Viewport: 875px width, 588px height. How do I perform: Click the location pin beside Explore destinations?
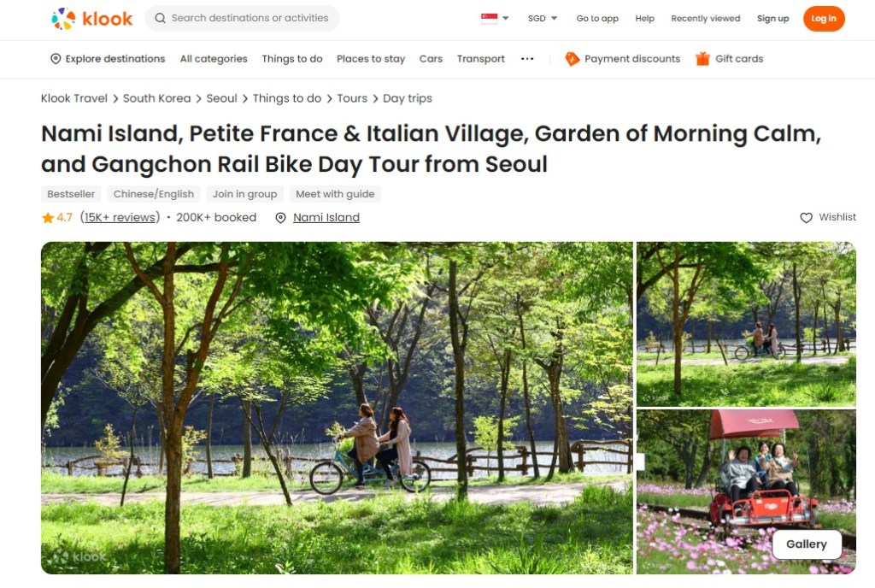point(56,59)
